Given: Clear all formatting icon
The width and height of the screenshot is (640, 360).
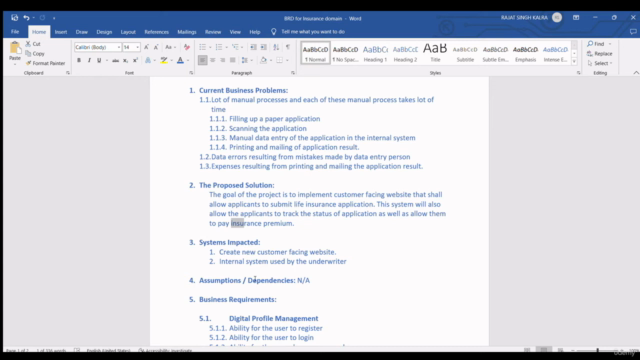Looking at the screenshot, I should [187, 47].
